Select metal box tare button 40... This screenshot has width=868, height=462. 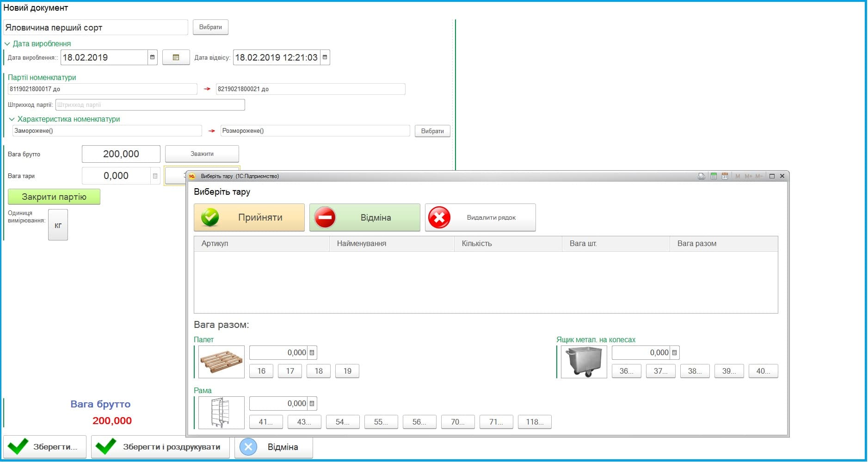tap(763, 371)
